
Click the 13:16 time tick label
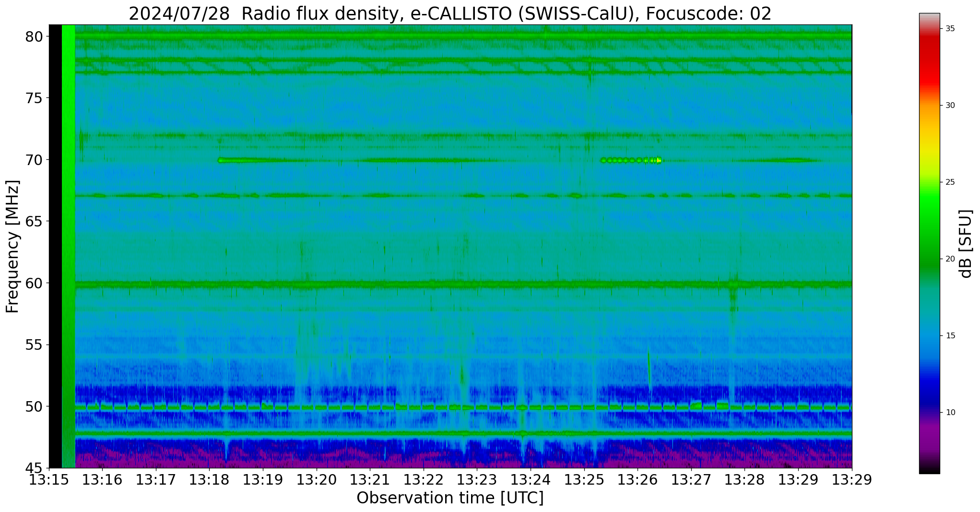103,480
